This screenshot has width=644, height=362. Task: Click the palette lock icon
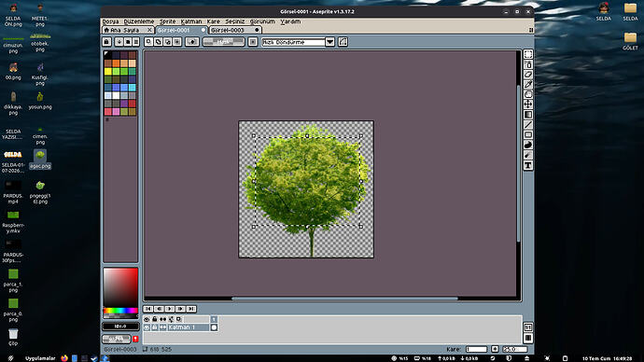[x=106, y=42]
